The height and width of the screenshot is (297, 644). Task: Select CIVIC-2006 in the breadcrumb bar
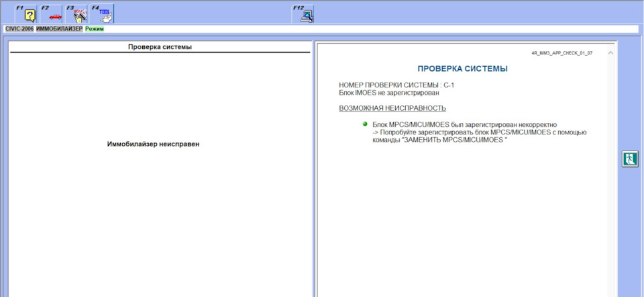(x=19, y=30)
